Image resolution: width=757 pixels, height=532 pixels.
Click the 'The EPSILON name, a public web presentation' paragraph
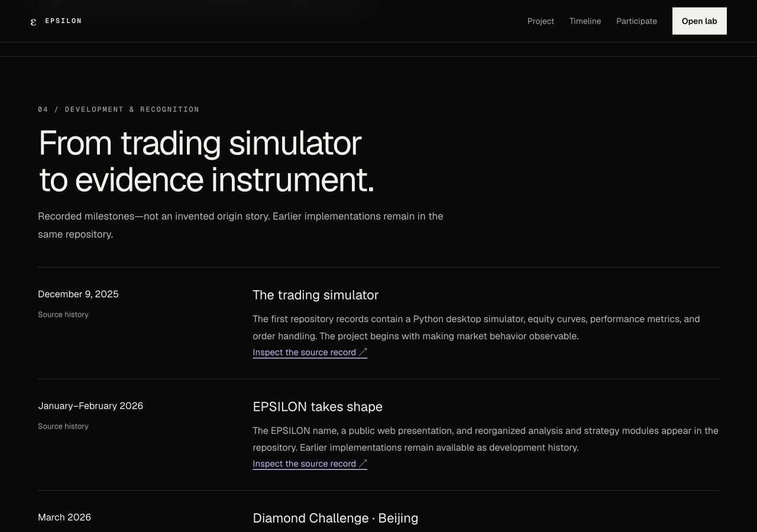[x=486, y=439]
